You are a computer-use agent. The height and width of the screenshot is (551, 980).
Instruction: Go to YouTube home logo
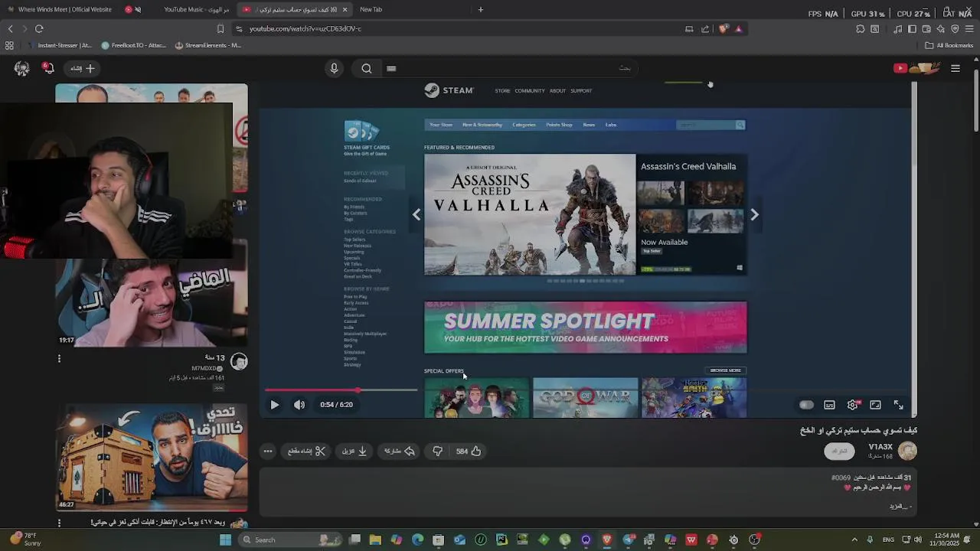[x=916, y=68]
